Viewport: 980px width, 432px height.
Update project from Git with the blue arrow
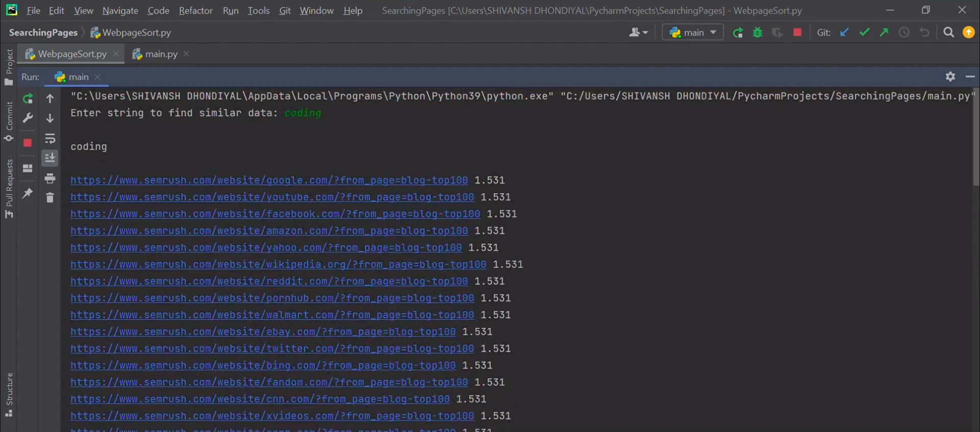tap(844, 33)
